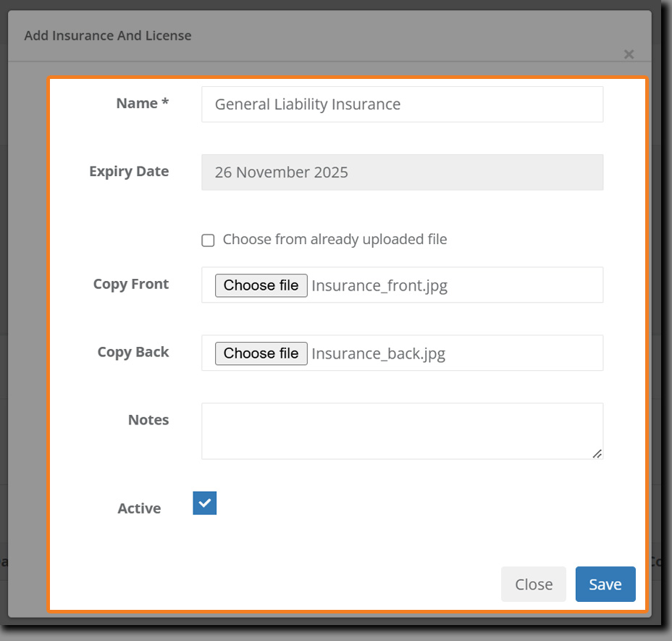Click the gray Close button
672x641 pixels.
(x=534, y=585)
